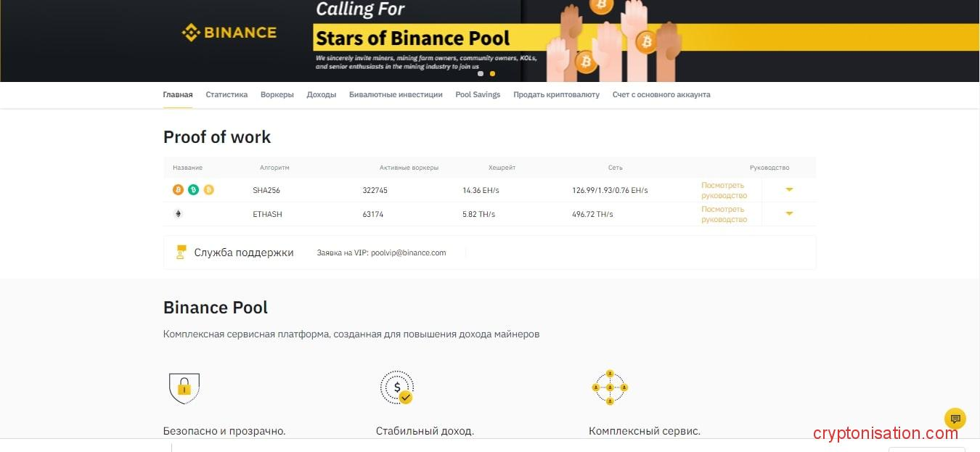The width and height of the screenshot is (980, 452).
Task: Click the orange Bitcoin coin icon
Action: (x=178, y=190)
